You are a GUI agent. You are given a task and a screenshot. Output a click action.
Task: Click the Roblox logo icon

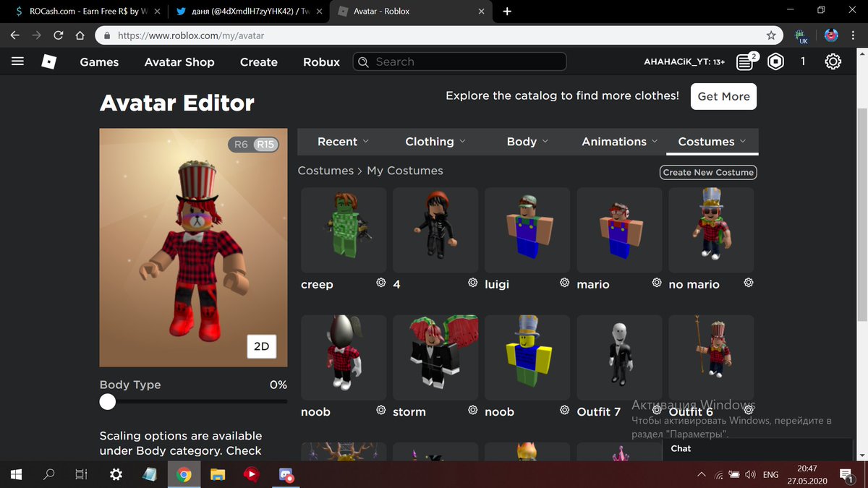[48, 62]
